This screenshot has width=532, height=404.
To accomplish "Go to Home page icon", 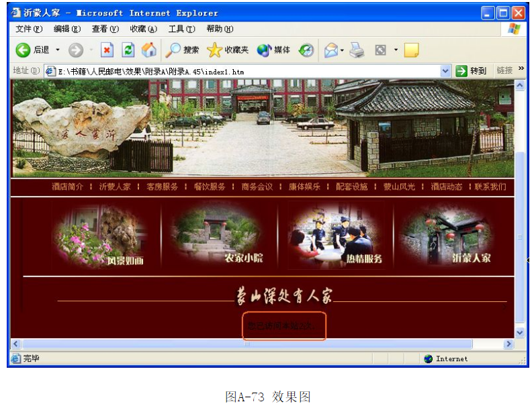I will pos(148,50).
